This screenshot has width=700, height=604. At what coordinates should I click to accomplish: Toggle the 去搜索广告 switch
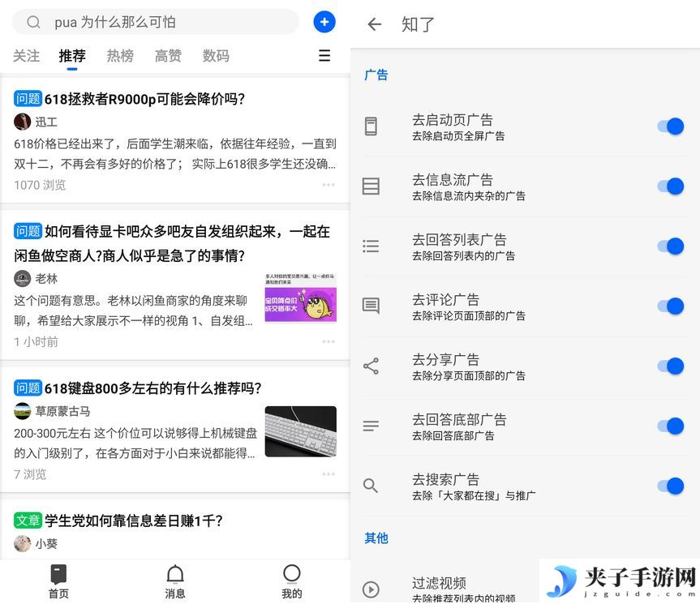pos(671,486)
